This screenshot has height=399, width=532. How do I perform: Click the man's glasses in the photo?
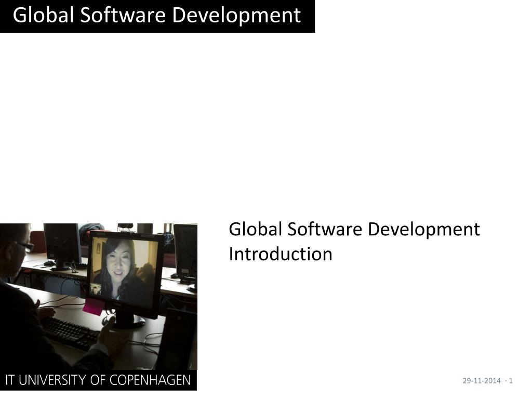(25, 246)
